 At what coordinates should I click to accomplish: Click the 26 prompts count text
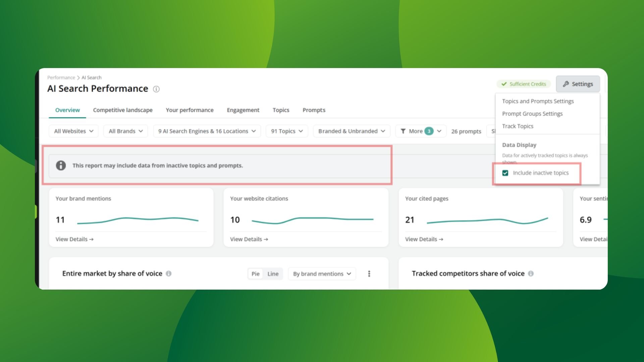pyautogui.click(x=466, y=131)
